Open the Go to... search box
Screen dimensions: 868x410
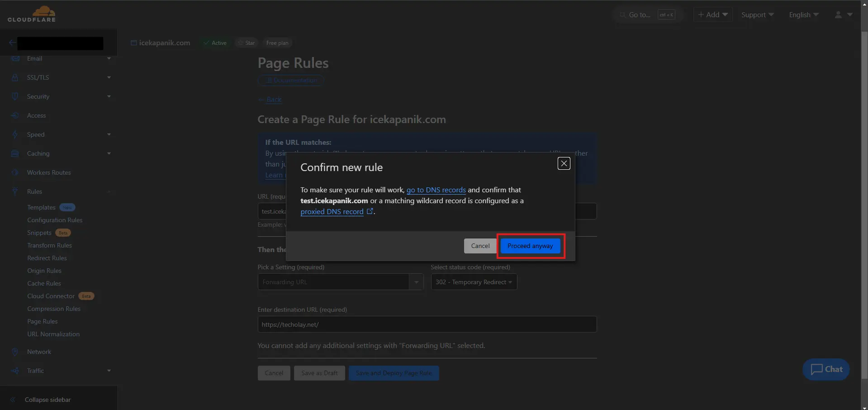click(647, 15)
